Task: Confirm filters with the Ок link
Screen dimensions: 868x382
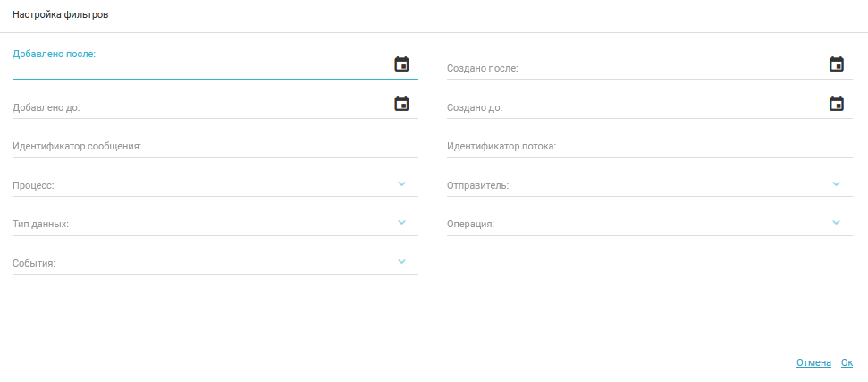Action: point(847,362)
